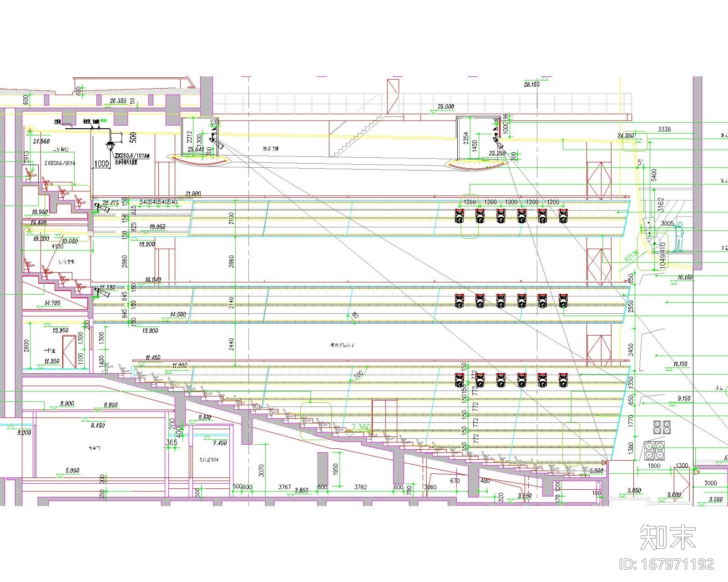Click the 2100 vertical dimension
Screen dimensions: 728x582
tap(232, 218)
